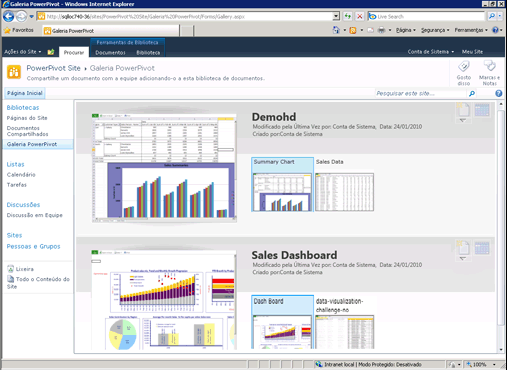507x370 pixels.
Task: Expand the address bar URL dropdown arrow
Action: point(336,16)
